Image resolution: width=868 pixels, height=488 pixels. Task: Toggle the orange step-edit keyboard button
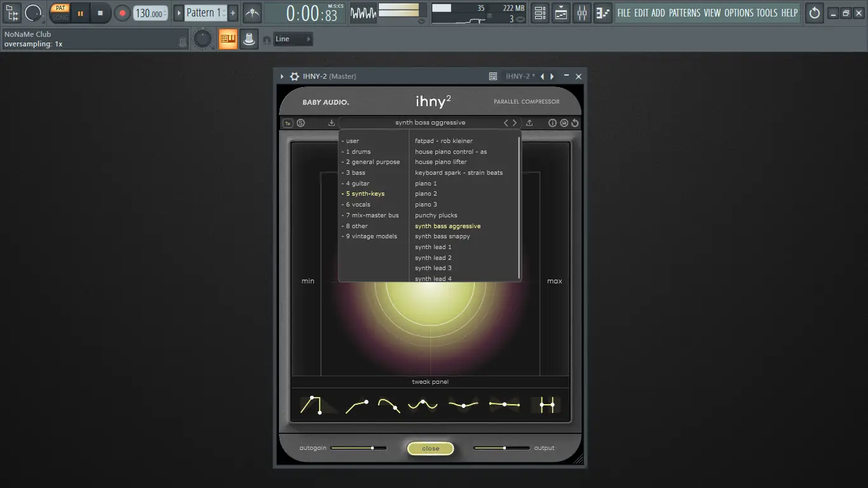click(227, 39)
